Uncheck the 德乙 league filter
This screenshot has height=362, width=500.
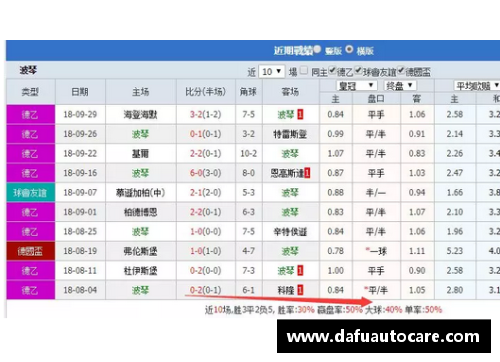pyautogui.click(x=332, y=70)
